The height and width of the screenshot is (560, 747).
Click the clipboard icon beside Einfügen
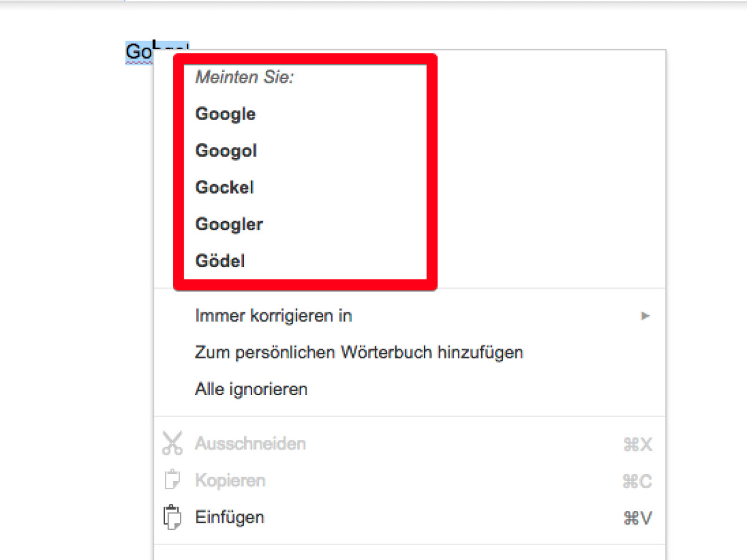(172, 517)
